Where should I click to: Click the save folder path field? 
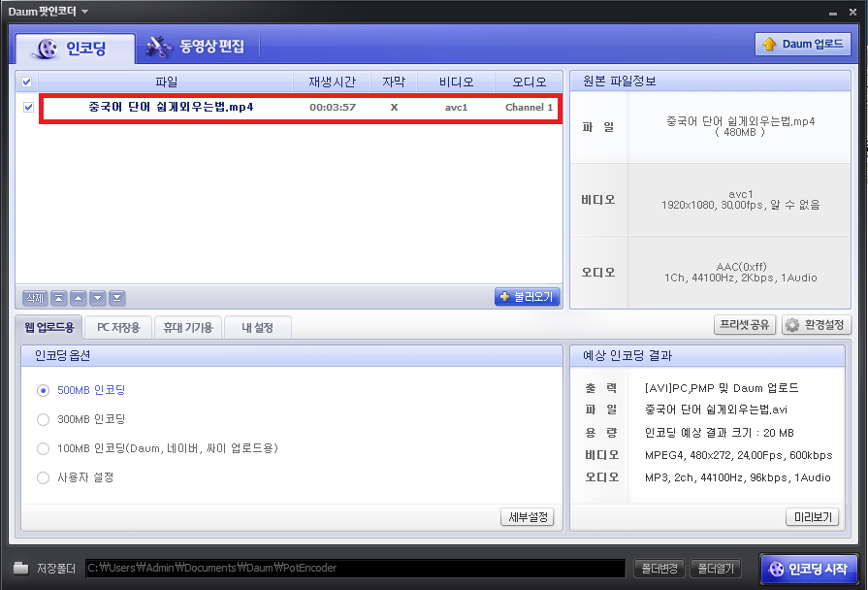355,568
